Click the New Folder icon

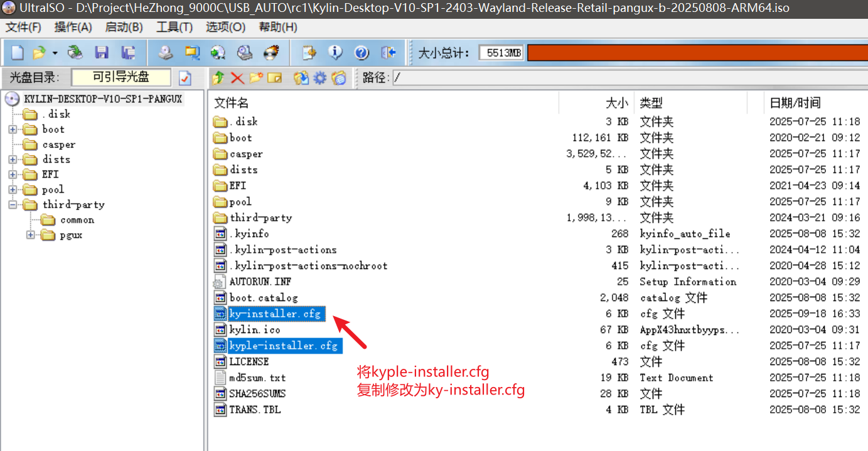click(x=256, y=78)
